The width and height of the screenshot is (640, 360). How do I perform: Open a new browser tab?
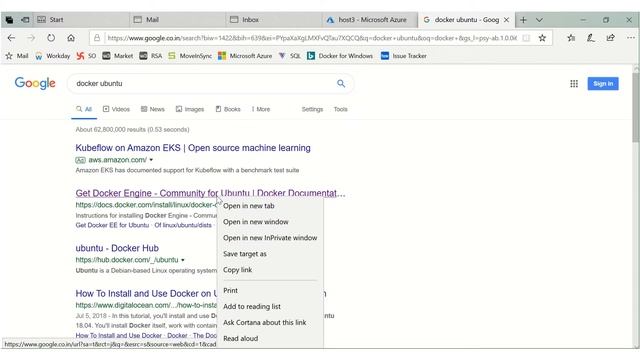(x=523, y=20)
